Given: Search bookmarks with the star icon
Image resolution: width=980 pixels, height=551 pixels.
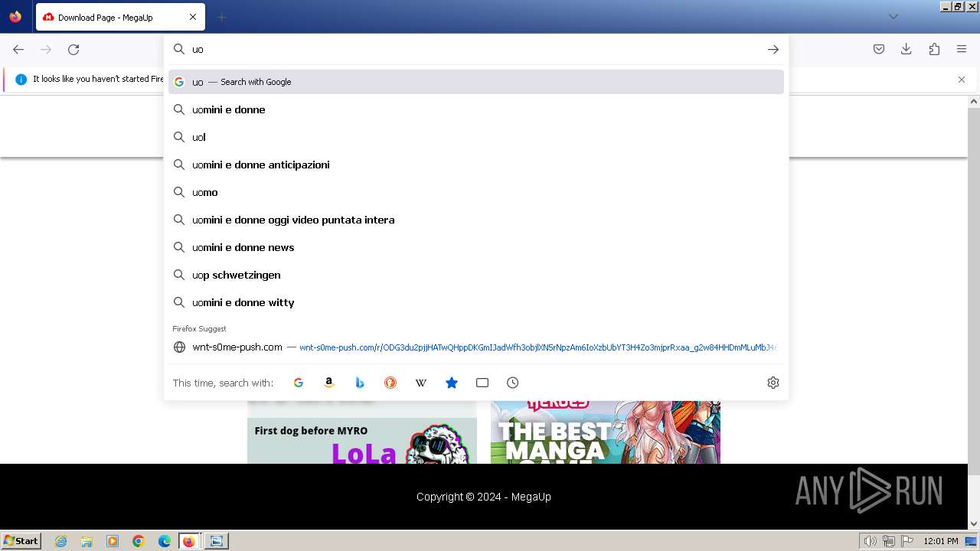Looking at the screenshot, I should 452,383.
